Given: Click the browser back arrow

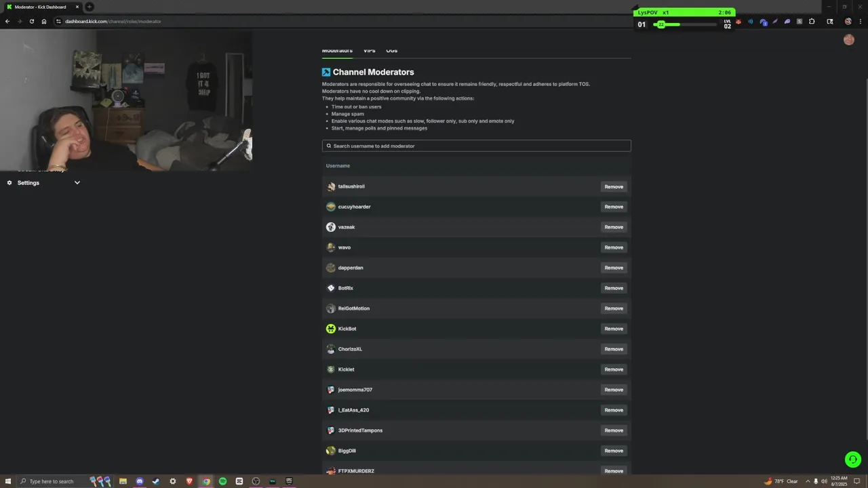Looking at the screenshot, I should [7, 21].
